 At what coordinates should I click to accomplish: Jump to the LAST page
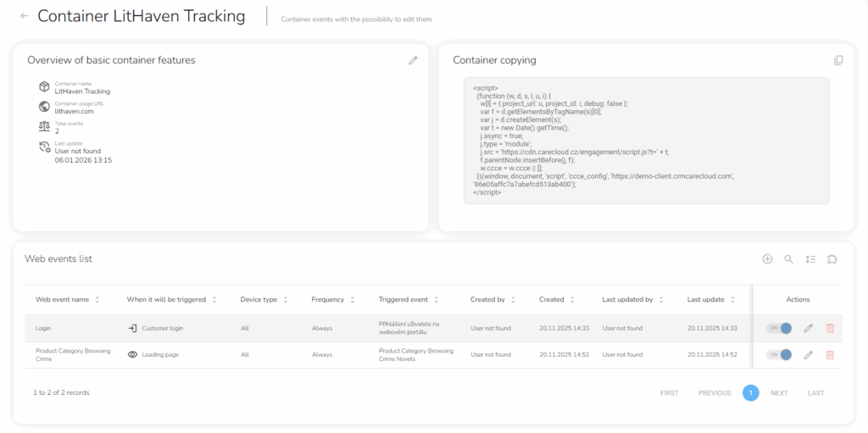coord(815,393)
